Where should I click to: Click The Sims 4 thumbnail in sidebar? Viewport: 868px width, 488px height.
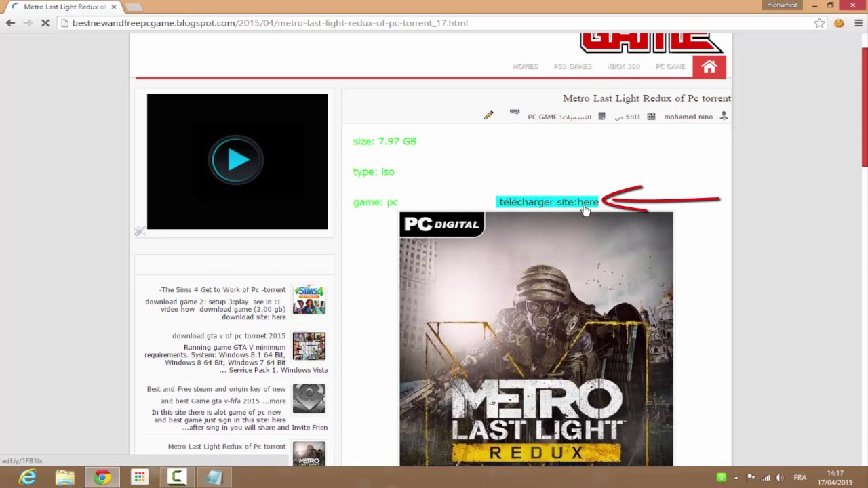[309, 300]
